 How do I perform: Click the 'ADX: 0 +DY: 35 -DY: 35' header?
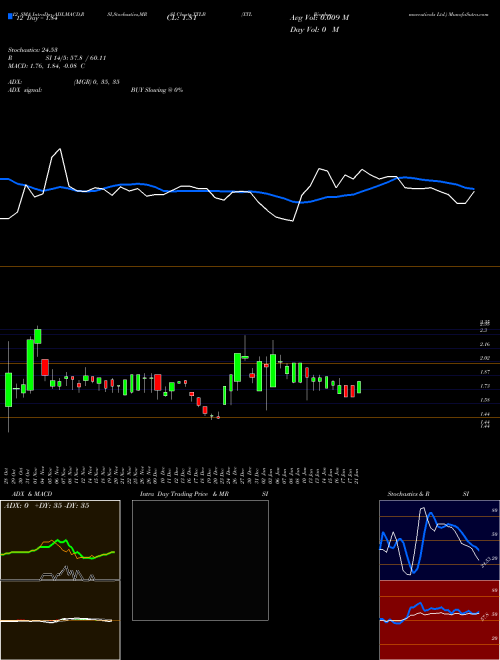tap(46, 506)
